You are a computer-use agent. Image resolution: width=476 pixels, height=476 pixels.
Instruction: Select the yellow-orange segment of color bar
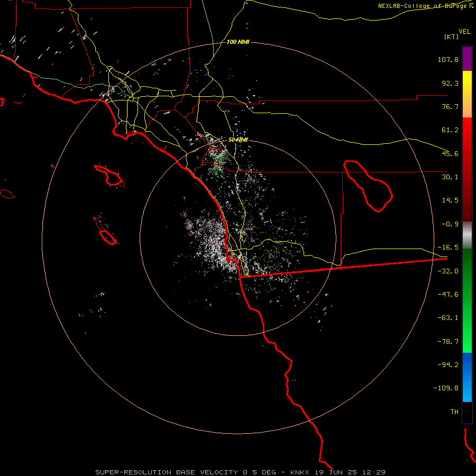click(x=467, y=94)
